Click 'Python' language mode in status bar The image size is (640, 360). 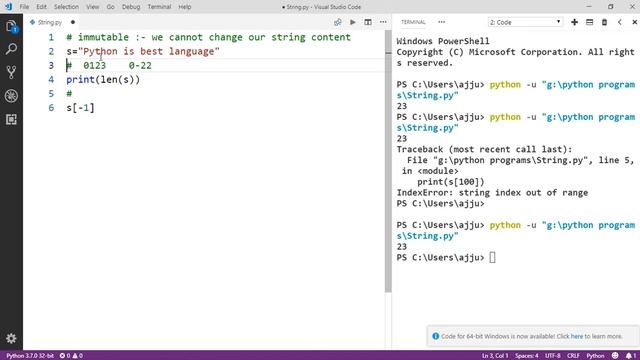pos(595,356)
